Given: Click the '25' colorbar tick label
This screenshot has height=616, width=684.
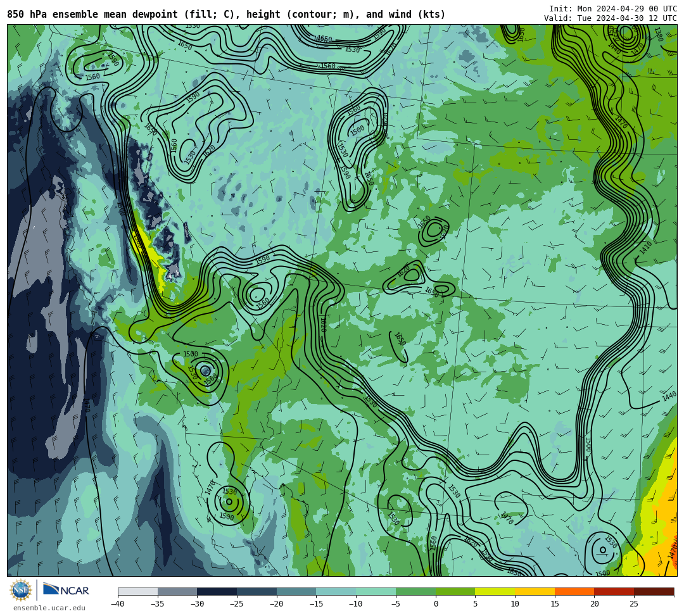Looking at the screenshot, I should (x=634, y=604).
